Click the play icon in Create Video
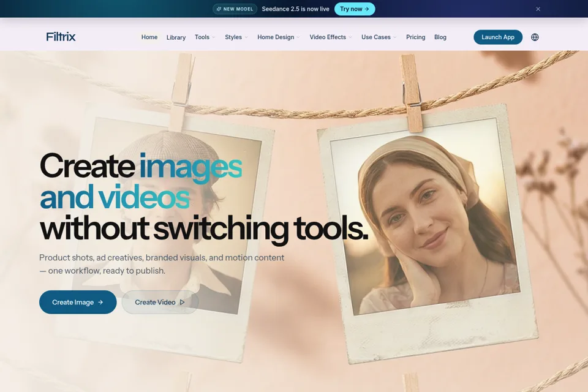The image size is (588, 392). coord(183,302)
